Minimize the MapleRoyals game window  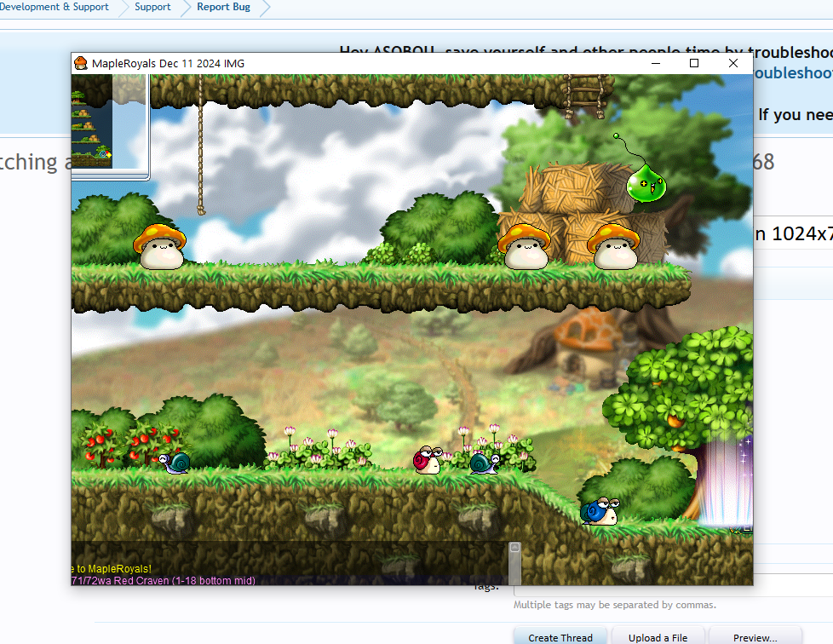(x=656, y=63)
